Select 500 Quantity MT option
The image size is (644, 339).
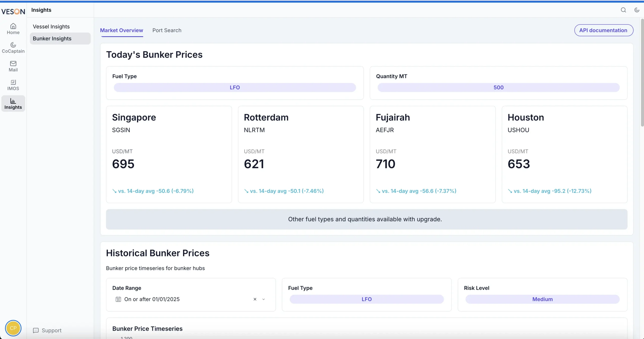tap(498, 87)
